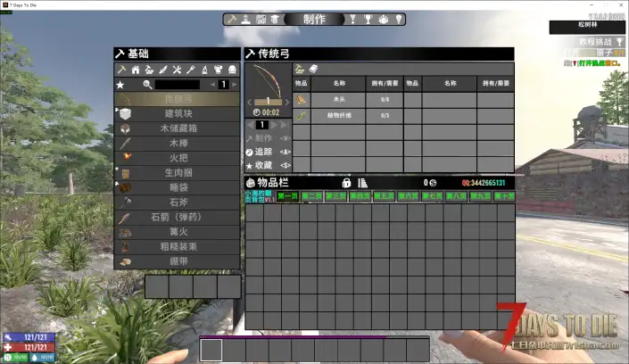Click the recipe search magnifier icon

(147, 85)
